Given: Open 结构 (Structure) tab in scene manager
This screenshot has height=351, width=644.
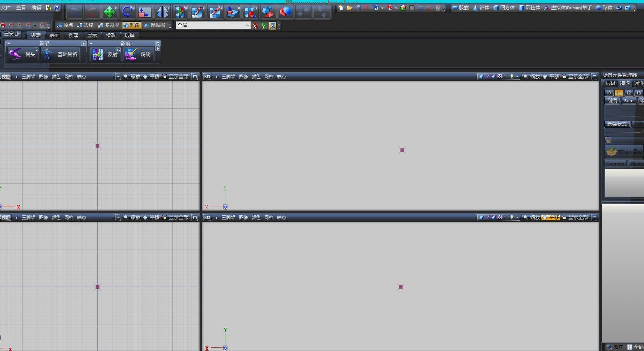Looking at the screenshot, I should click(x=625, y=83).
